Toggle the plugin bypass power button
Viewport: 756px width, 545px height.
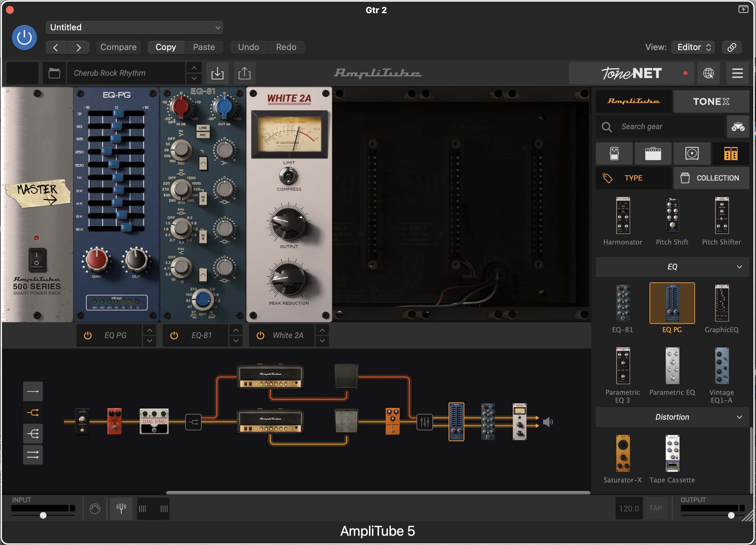pyautogui.click(x=24, y=37)
